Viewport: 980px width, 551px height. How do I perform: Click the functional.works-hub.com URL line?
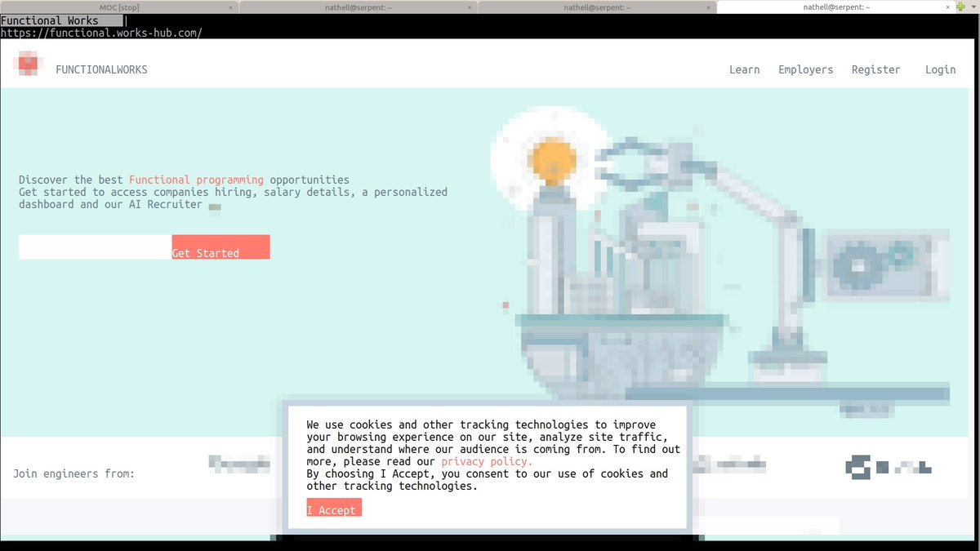(x=101, y=33)
